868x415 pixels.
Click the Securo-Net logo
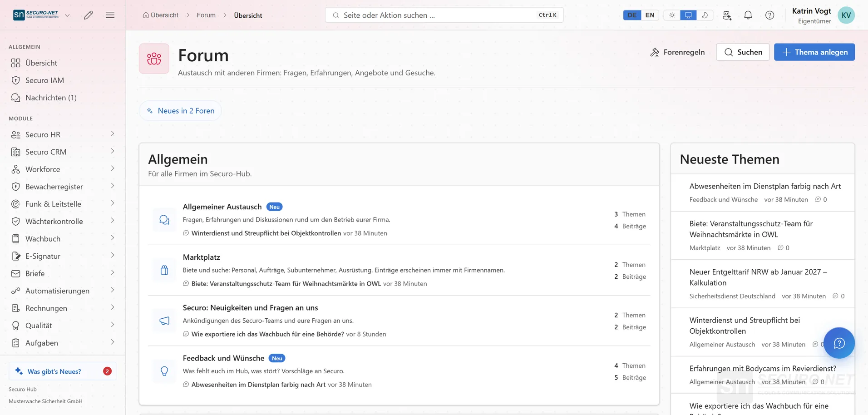tap(36, 15)
